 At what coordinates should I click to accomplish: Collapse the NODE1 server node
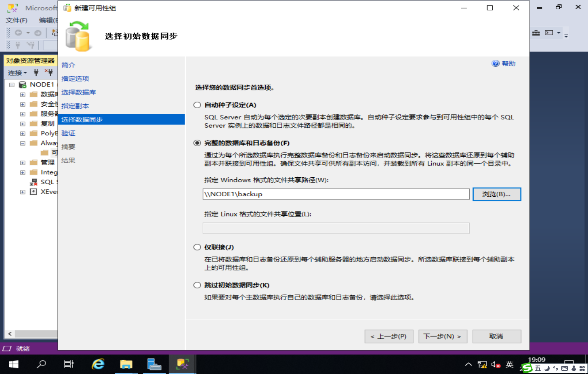[x=12, y=84]
